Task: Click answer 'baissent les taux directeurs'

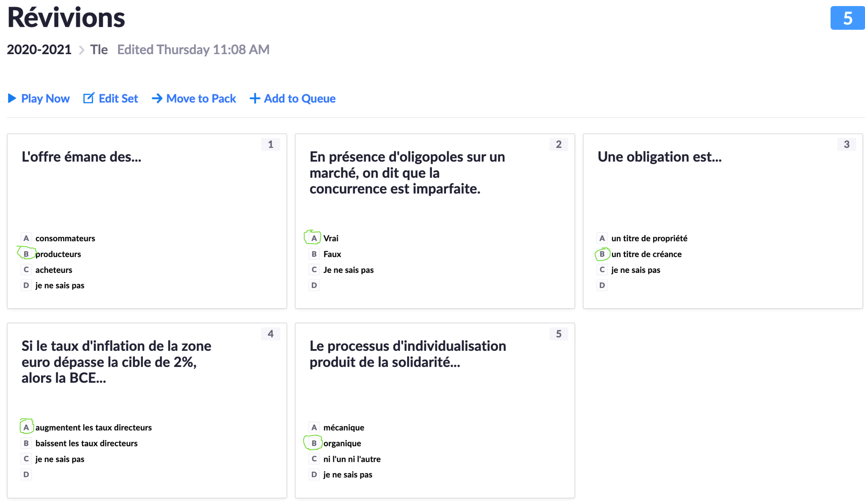Action: (x=87, y=443)
